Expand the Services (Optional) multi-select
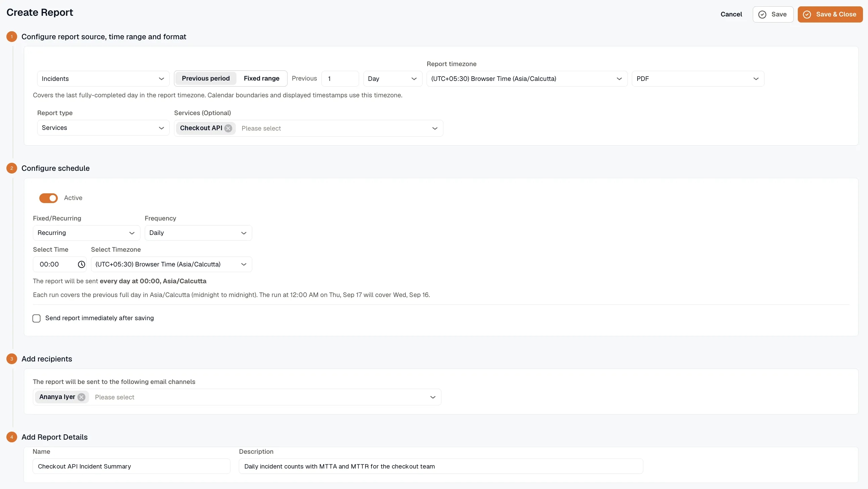The width and height of the screenshot is (868, 489). 435,128
